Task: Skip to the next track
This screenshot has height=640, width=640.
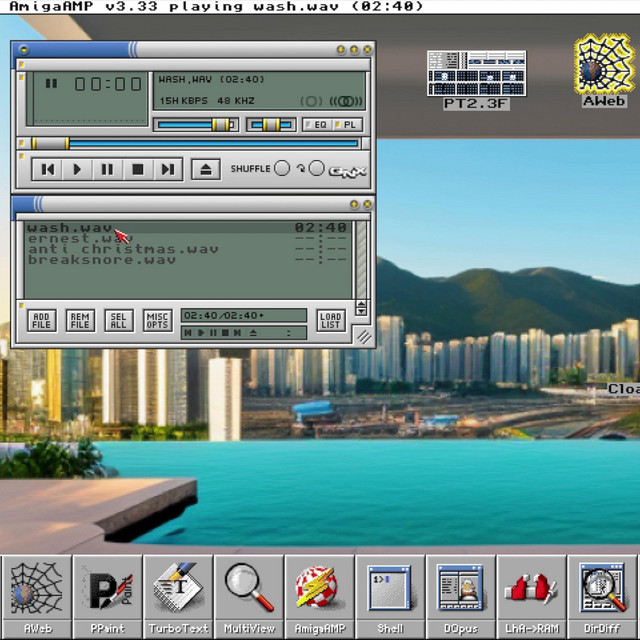Action: (167, 170)
